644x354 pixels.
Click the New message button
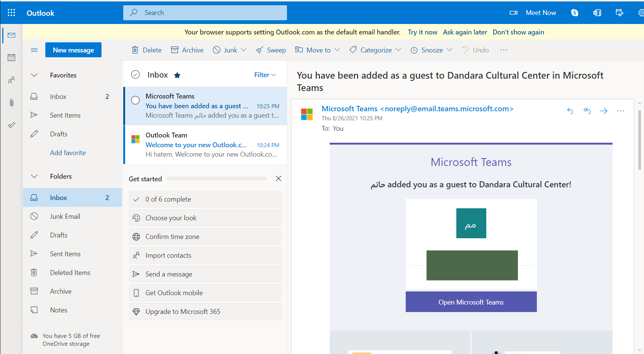click(73, 50)
